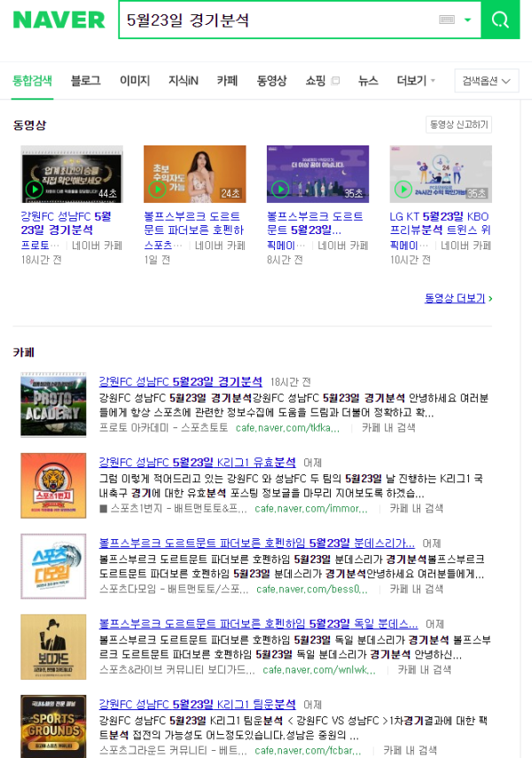Click the cafe.naver.com/immor... URL

[x=311, y=509]
